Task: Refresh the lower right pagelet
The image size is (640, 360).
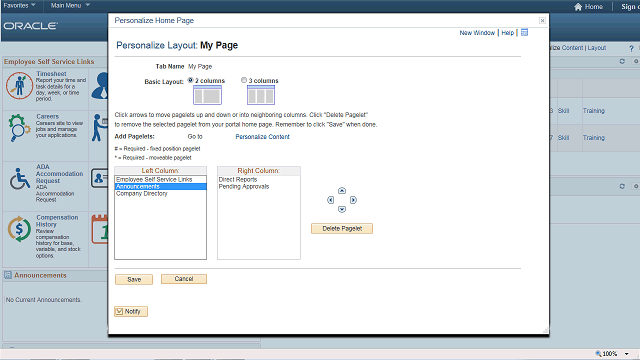Action: click(x=622, y=186)
